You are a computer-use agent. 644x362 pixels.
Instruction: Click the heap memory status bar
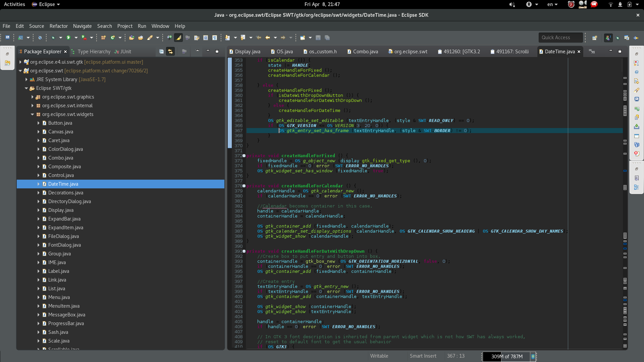(506, 357)
